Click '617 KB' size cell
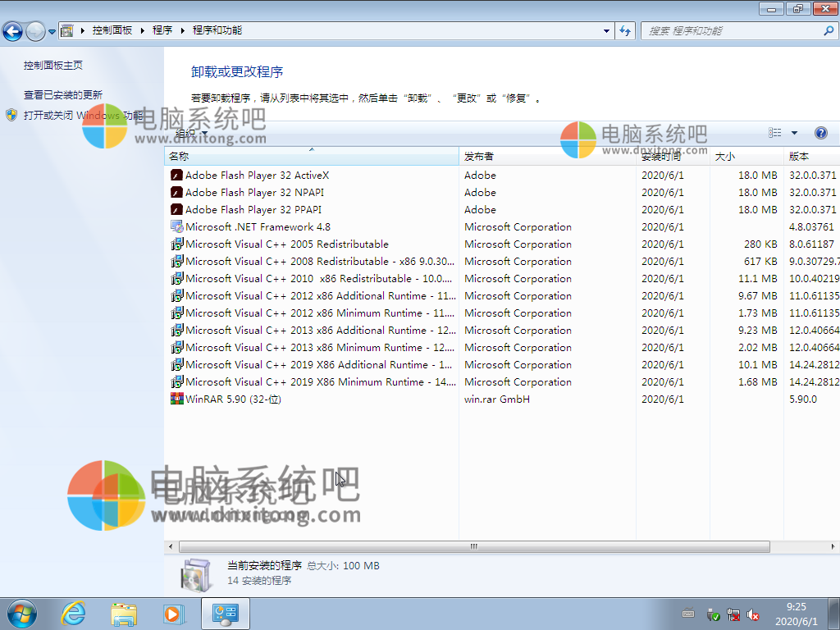Screen dimensions: 840x630 760,262
